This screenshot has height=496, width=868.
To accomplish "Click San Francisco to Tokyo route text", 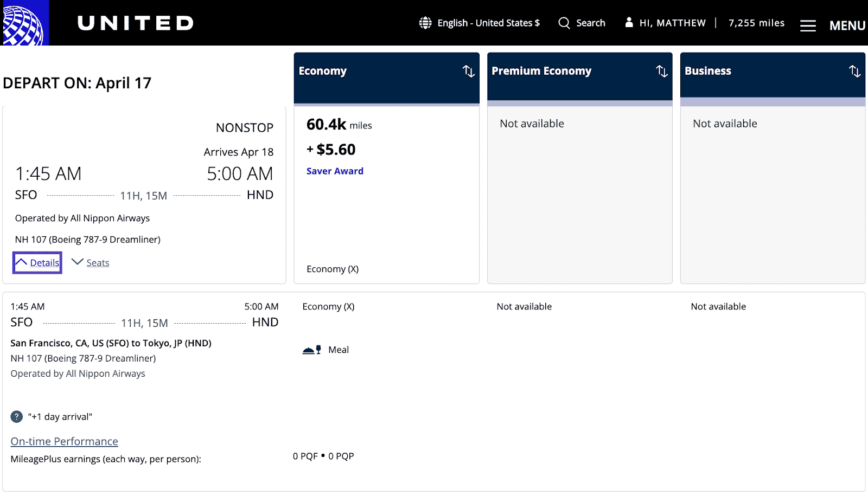I will (111, 343).
